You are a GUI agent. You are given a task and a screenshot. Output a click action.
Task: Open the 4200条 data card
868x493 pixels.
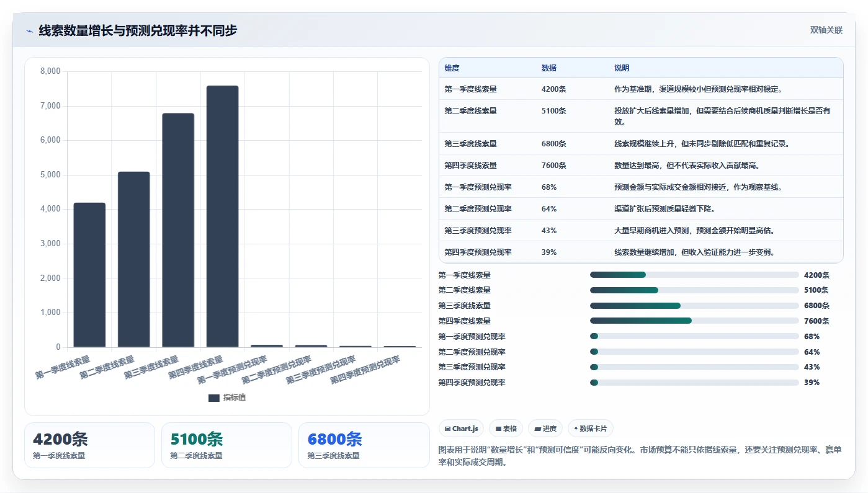pyautogui.click(x=89, y=445)
